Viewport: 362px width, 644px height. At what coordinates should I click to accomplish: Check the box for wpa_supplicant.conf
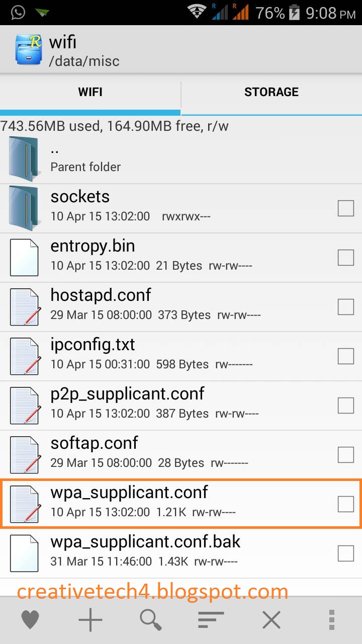(346, 504)
